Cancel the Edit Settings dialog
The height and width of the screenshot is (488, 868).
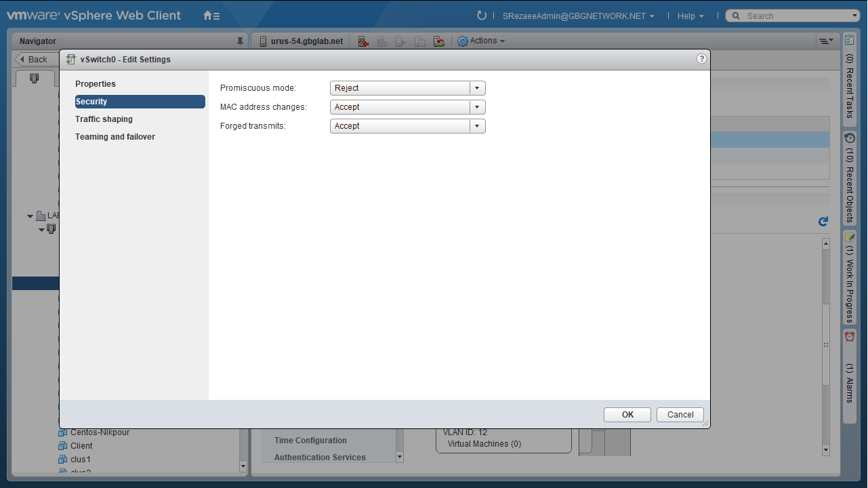point(680,415)
